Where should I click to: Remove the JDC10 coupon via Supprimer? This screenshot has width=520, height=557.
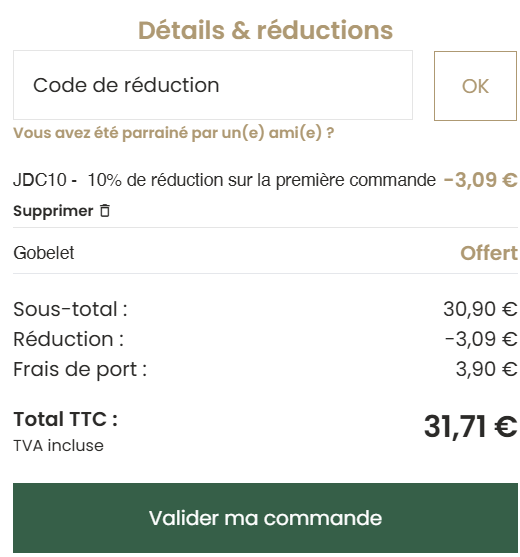(53, 211)
